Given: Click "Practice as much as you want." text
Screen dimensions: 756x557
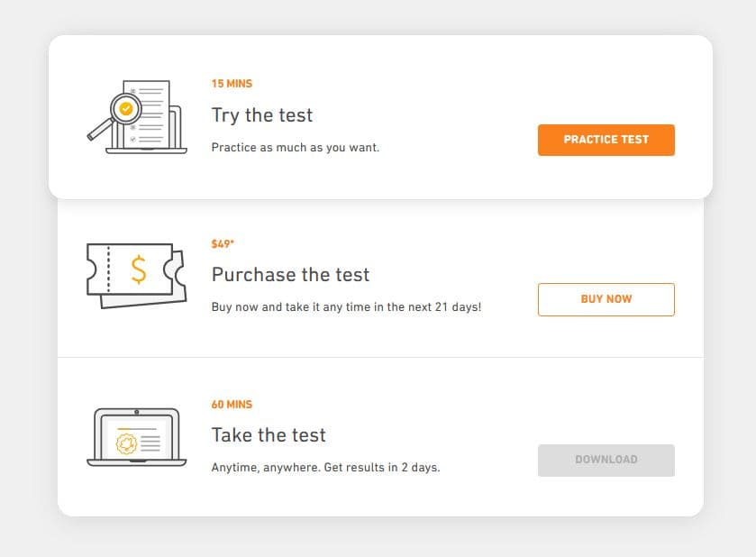Looking at the screenshot, I should pyautogui.click(x=296, y=148).
